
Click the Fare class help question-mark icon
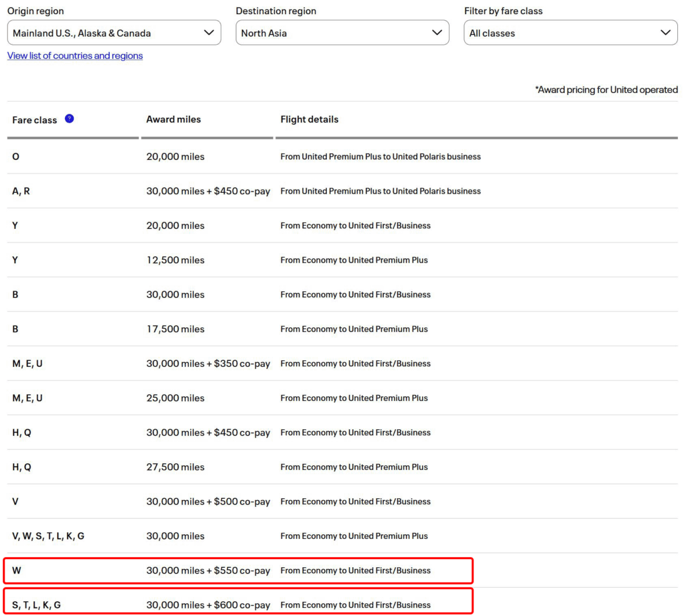click(x=69, y=119)
